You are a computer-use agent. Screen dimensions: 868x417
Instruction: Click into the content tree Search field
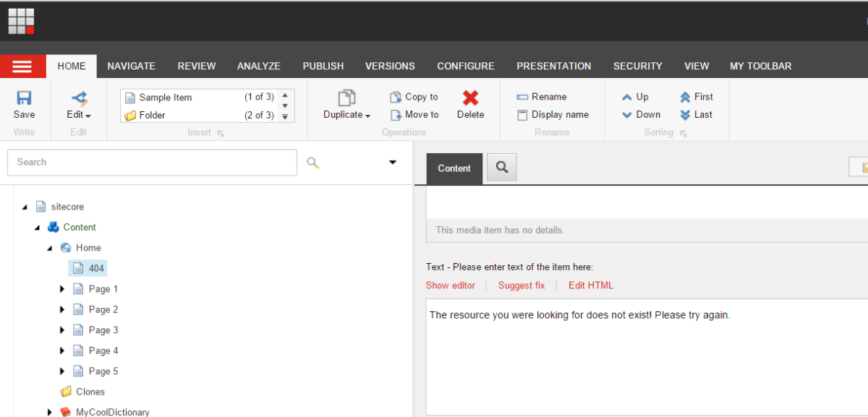152,163
